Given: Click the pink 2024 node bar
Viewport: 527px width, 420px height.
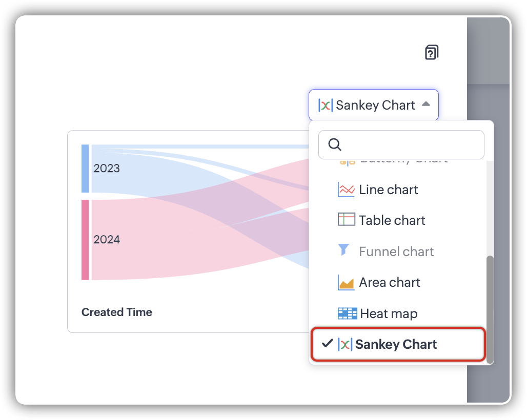Looking at the screenshot, I should point(85,240).
